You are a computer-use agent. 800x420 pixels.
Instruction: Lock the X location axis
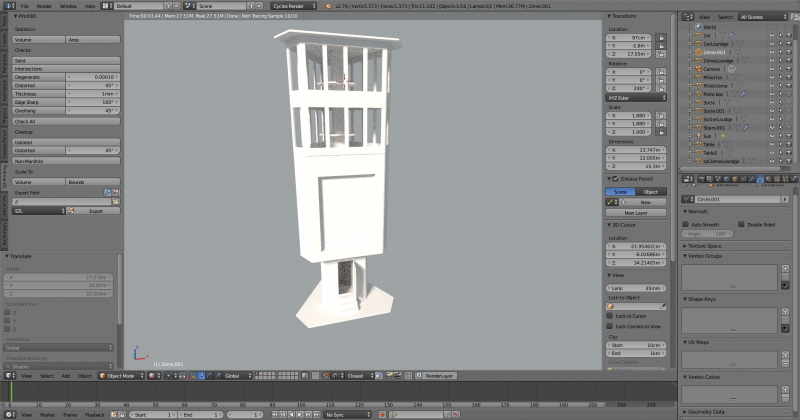tap(662, 37)
